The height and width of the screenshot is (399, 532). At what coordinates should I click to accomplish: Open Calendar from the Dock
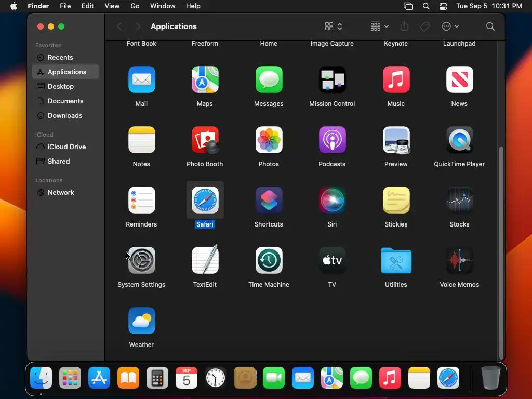187,378
